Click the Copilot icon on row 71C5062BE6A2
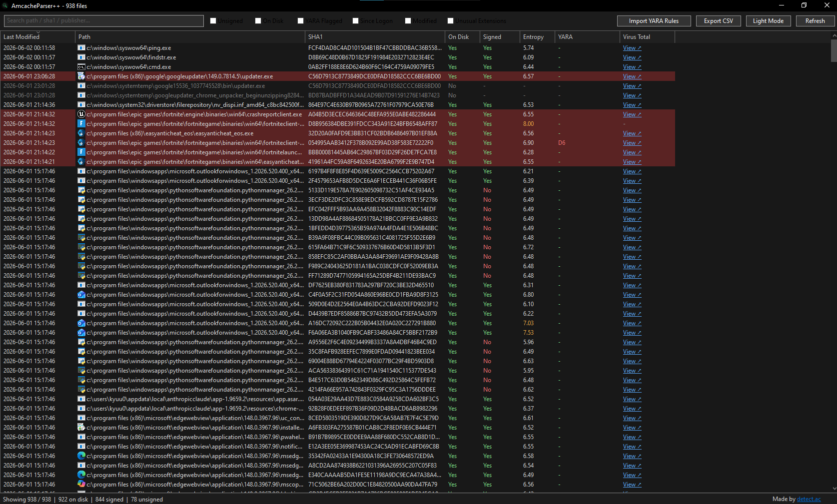 81,485
